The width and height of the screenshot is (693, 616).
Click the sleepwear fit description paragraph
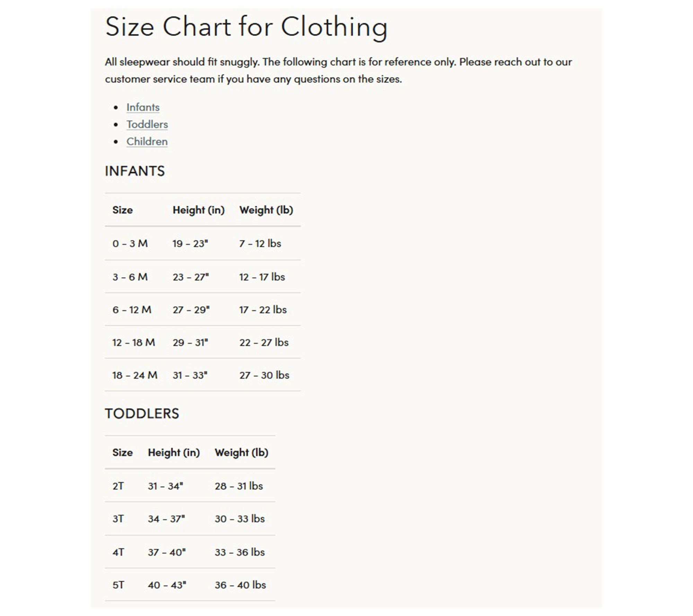point(338,70)
